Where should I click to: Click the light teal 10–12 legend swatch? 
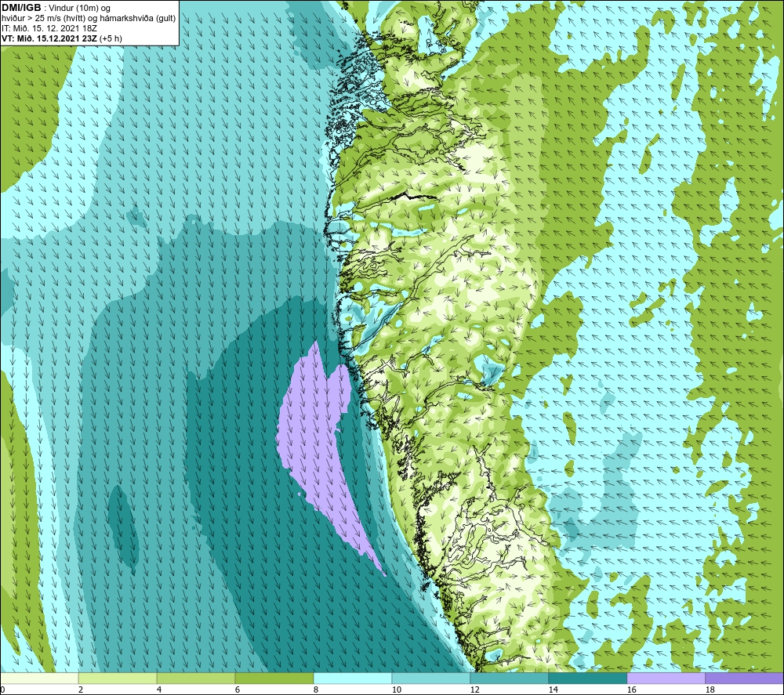tap(431, 678)
